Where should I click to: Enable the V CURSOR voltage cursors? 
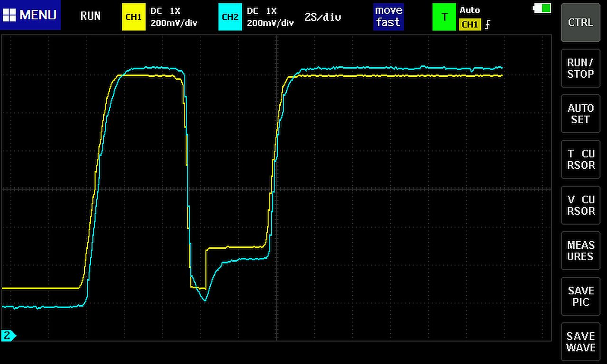(x=580, y=205)
